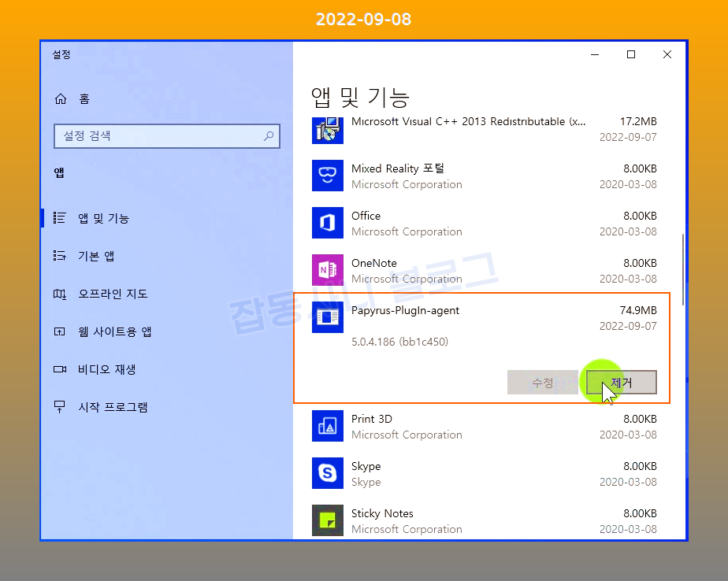The height and width of the screenshot is (581, 728).
Task: Open 웹 사이트용 앱 settings
Action: (x=115, y=331)
